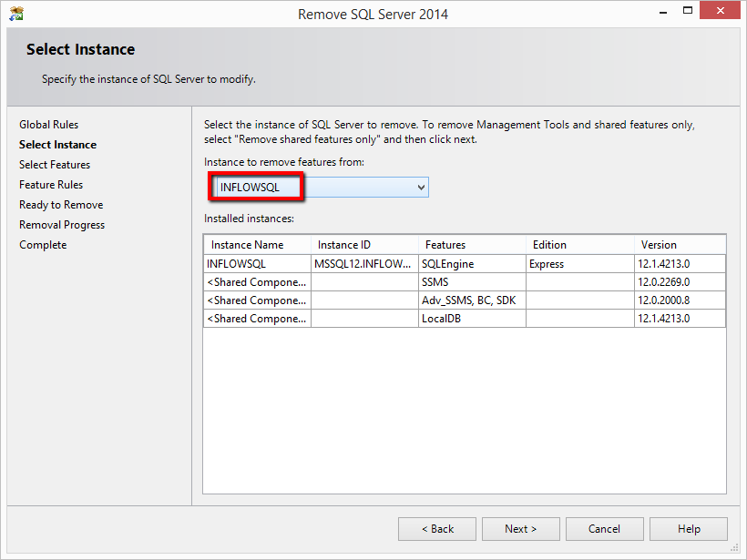Click the Adv_SSMS, BC, SDK cell
Viewport: 747px width, 560px height.
(472, 300)
